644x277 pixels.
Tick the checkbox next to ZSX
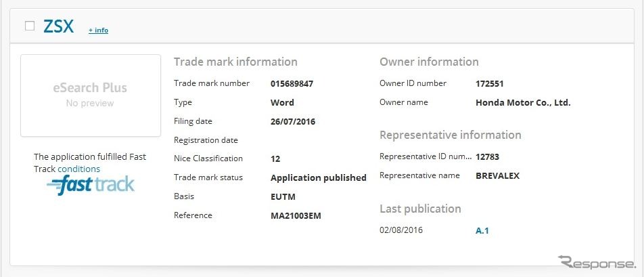[x=30, y=26]
